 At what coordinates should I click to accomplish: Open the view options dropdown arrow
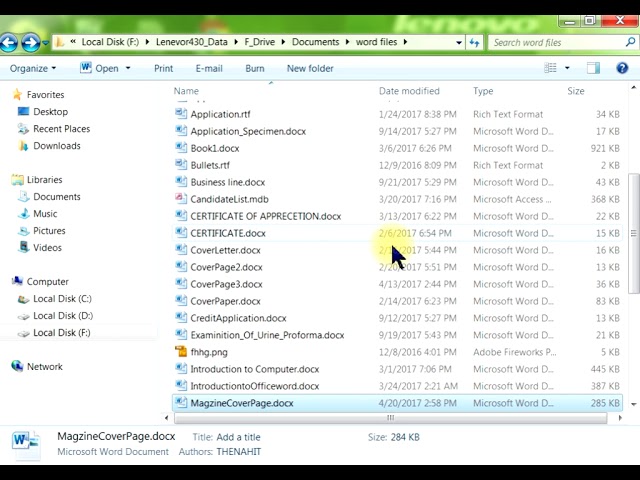tap(567, 68)
